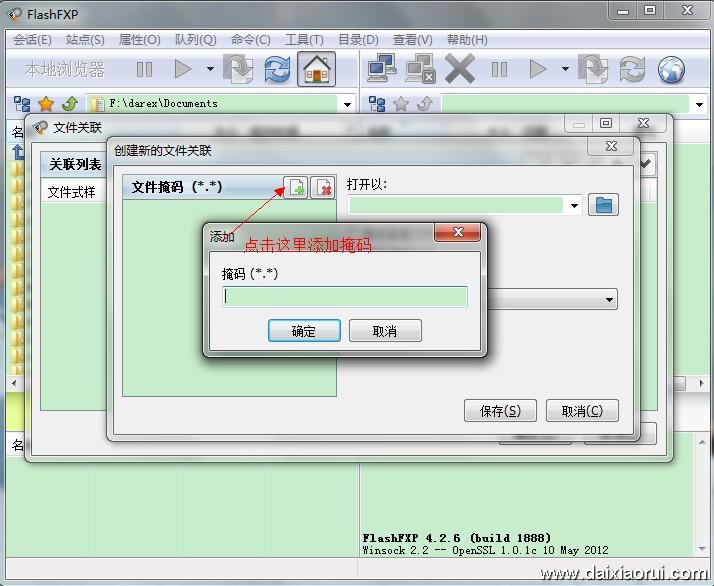
Task: Click the abort X icon in remote toolbar
Action: pos(460,69)
